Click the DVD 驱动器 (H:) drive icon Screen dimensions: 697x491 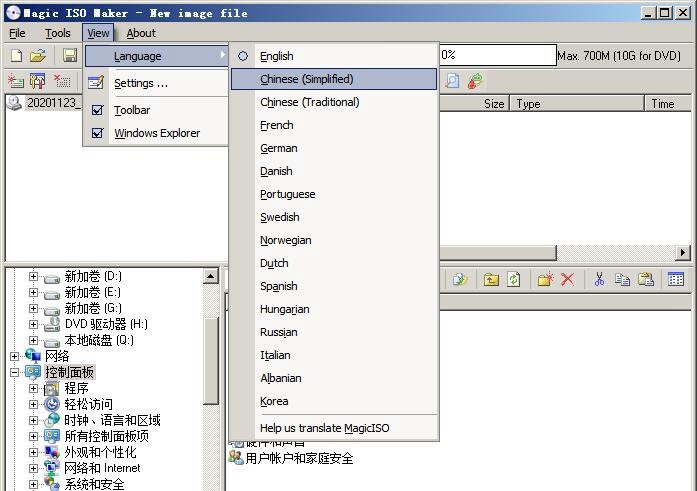coord(52,324)
